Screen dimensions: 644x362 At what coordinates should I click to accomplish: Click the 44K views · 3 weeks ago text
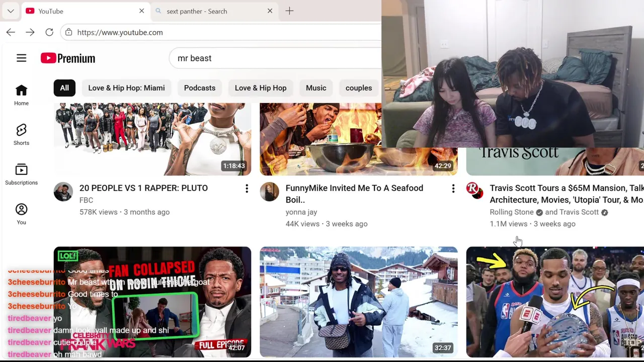(x=327, y=224)
